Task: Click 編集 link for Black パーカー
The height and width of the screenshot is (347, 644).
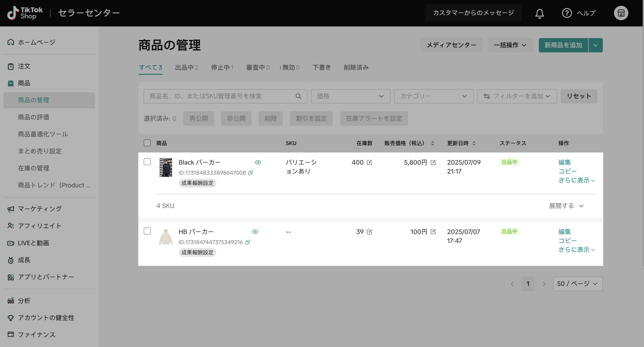Action: (564, 162)
